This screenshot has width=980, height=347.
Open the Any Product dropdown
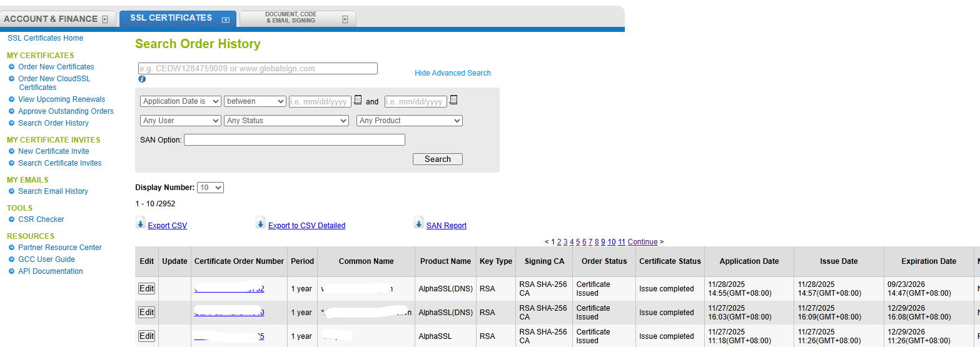point(409,121)
